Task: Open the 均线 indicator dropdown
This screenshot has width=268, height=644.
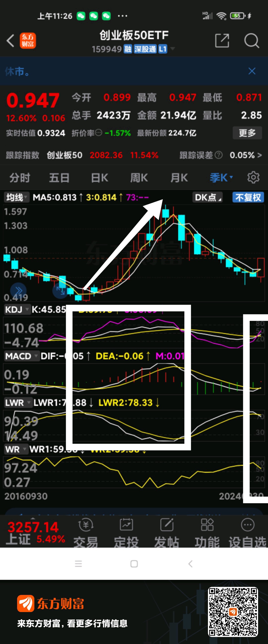Action: tap(17, 197)
